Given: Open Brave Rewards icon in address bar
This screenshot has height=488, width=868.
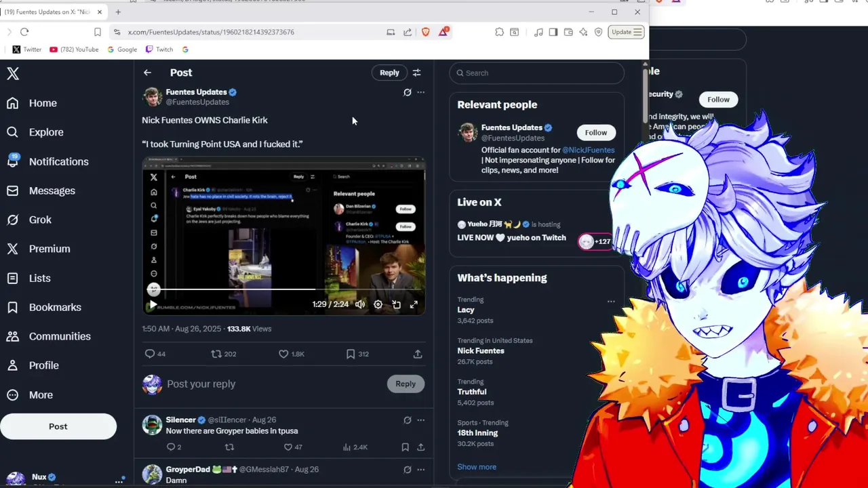Looking at the screenshot, I should [x=443, y=32].
